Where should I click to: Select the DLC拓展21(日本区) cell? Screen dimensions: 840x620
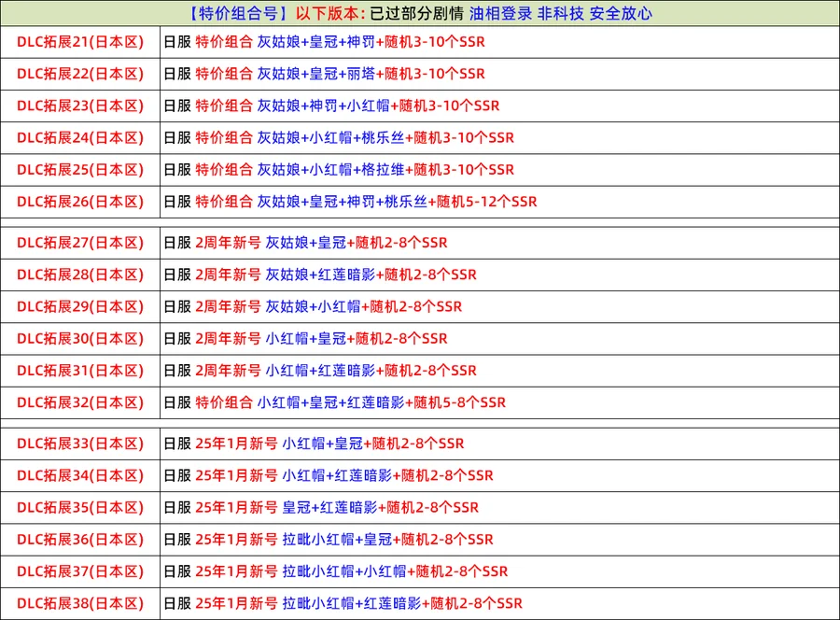click(80, 42)
